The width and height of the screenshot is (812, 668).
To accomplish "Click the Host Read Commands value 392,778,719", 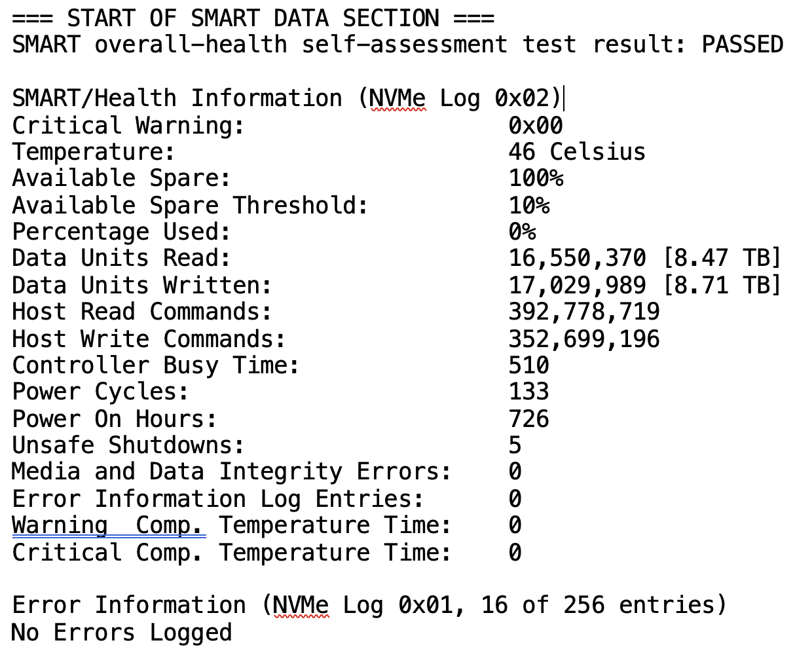I will pos(584,312).
